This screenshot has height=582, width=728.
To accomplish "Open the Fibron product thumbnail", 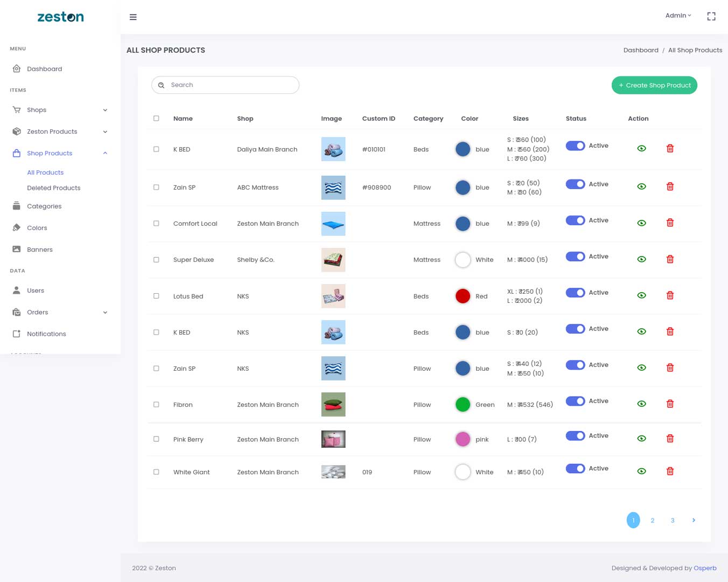I will [x=333, y=404].
